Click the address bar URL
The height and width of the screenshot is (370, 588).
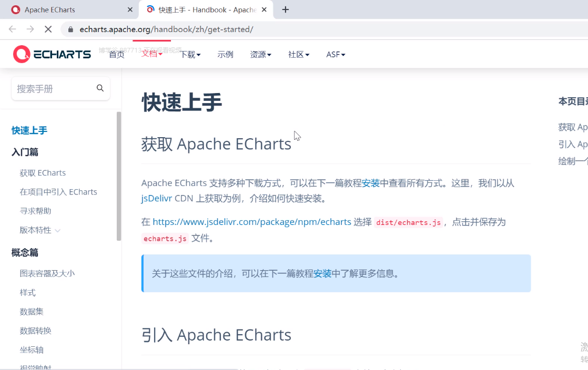[166, 29]
